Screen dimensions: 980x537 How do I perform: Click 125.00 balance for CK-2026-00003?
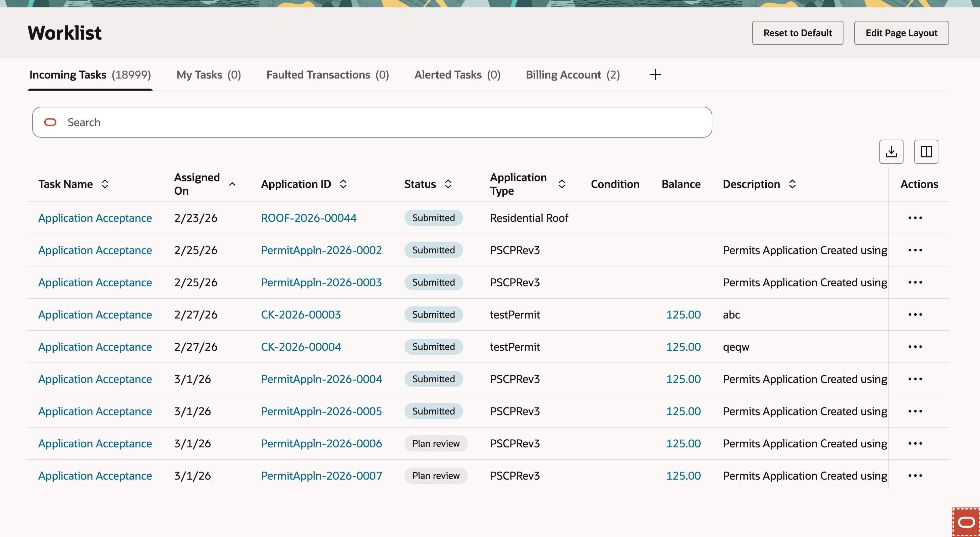coord(683,315)
